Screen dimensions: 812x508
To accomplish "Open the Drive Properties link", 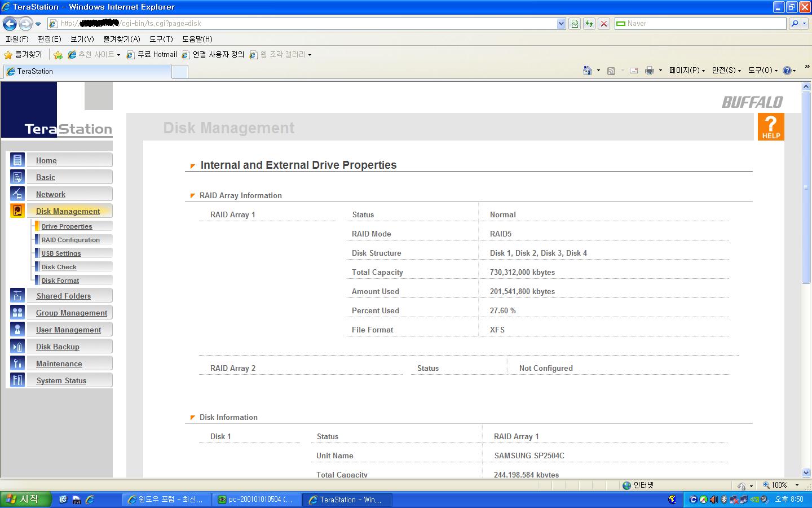I will (x=67, y=226).
